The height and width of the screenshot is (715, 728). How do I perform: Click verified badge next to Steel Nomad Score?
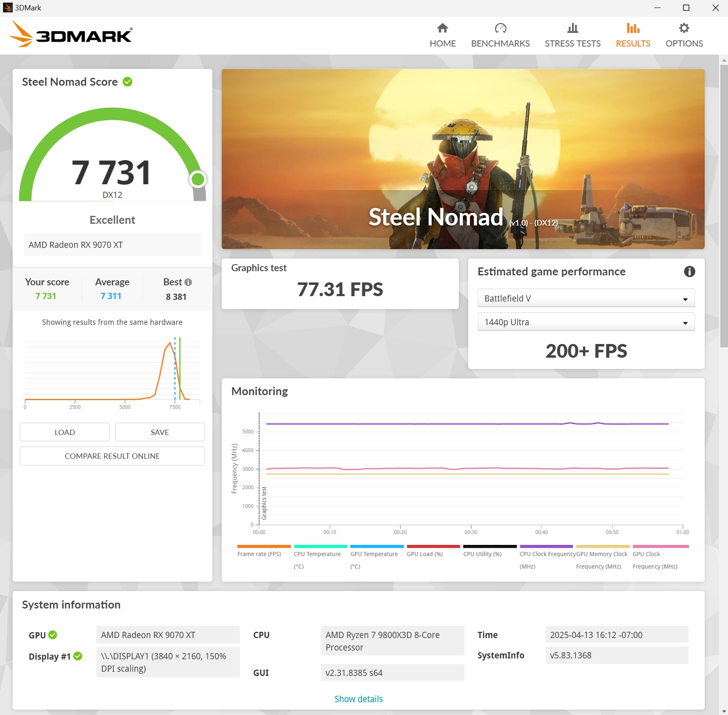[127, 82]
